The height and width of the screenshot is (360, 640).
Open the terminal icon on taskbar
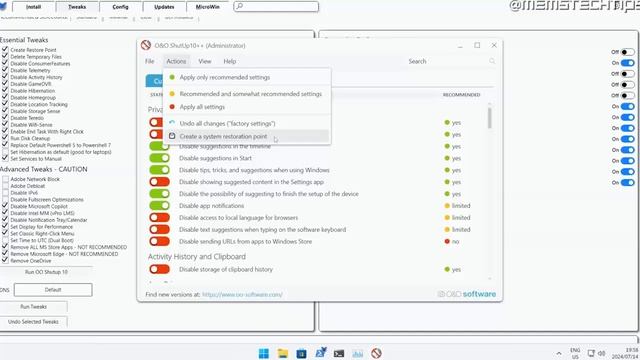[x=339, y=353]
